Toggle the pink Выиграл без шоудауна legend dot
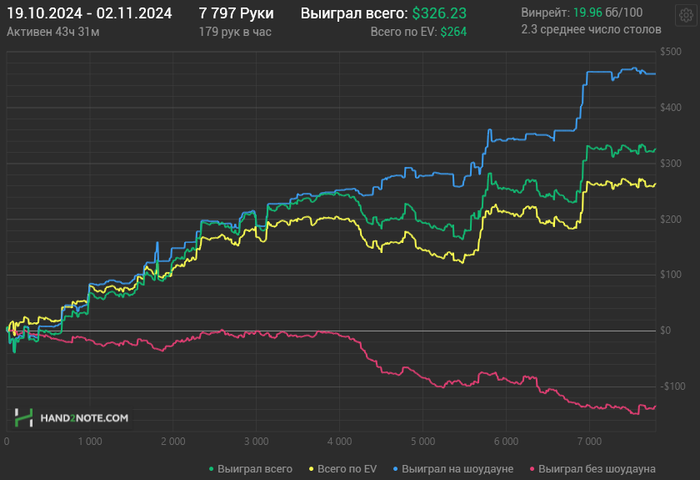The width and height of the screenshot is (700, 480). click(x=532, y=469)
